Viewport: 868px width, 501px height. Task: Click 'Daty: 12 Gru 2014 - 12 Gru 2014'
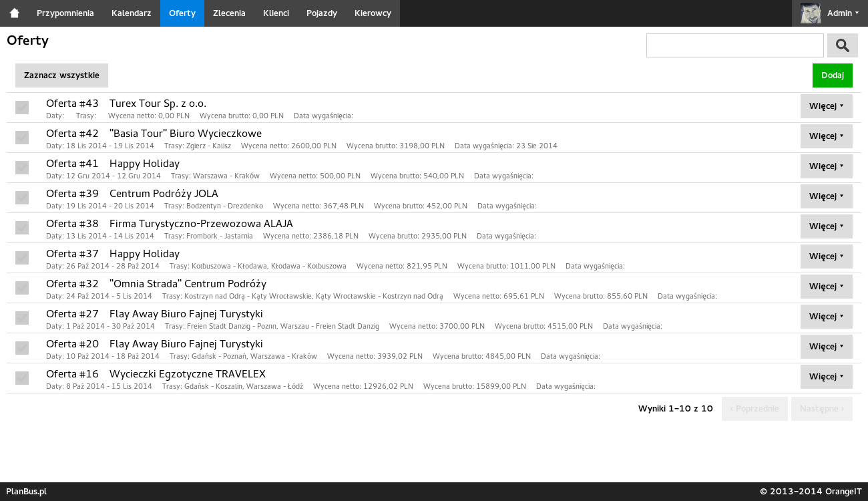(x=103, y=176)
